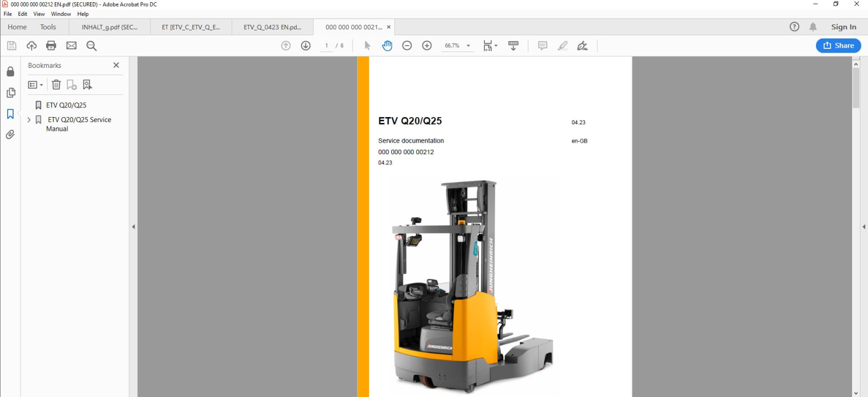Screen dimensions: 868x397
Task: Open the File menu
Action: point(8,14)
